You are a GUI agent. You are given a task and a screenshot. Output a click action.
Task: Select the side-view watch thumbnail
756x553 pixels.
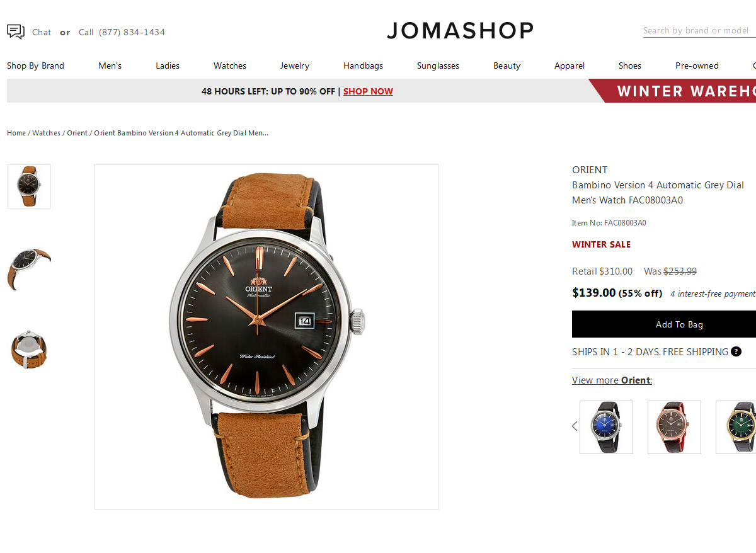[x=29, y=268]
